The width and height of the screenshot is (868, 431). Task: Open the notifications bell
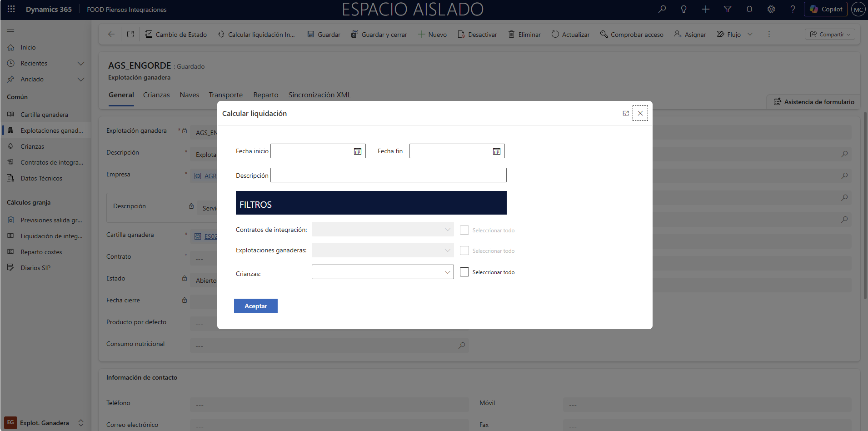coord(749,9)
